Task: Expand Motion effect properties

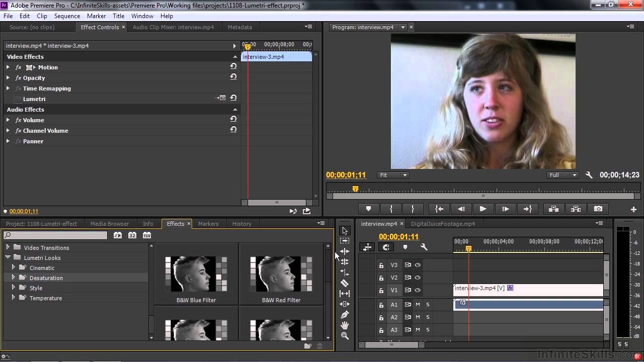Action: (x=8, y=67)
